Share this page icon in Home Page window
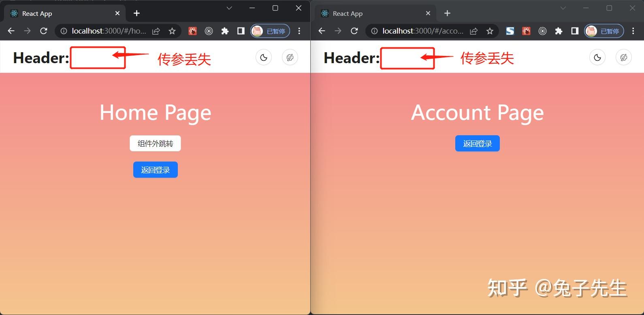The width and height of the screenshot is (644, 315). [x=156, y=31]
